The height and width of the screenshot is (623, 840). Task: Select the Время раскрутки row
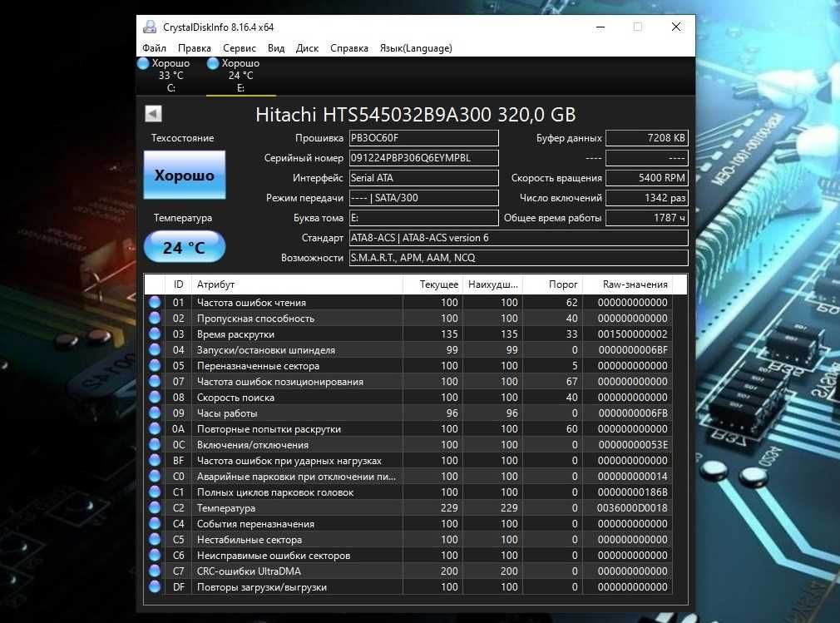408,334
